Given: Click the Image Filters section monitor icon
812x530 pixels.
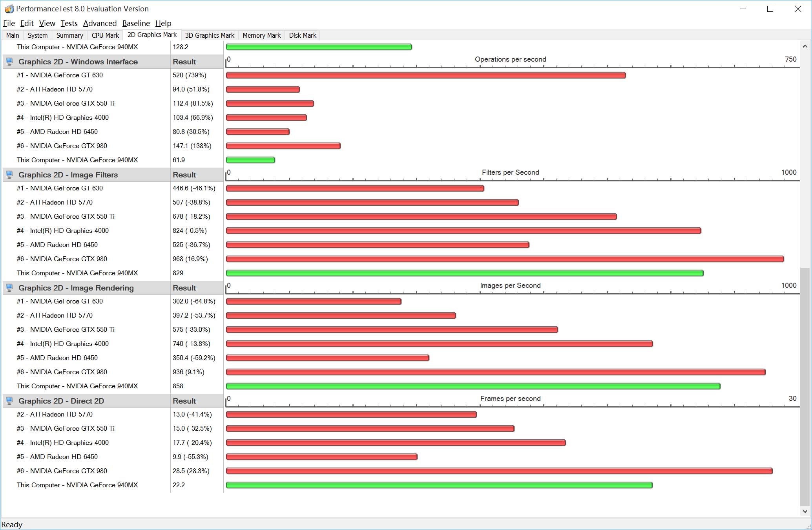Looking at the screenshot, I should tap(9, 175).
